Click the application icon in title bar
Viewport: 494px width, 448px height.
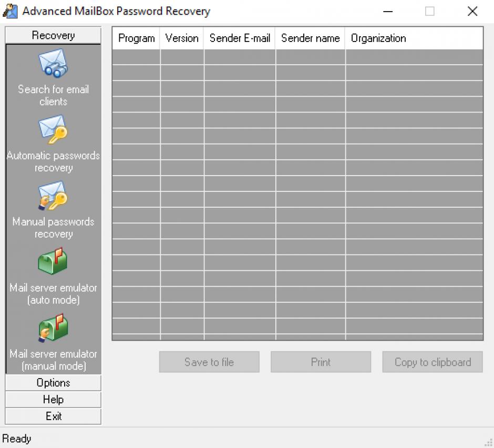10,11
